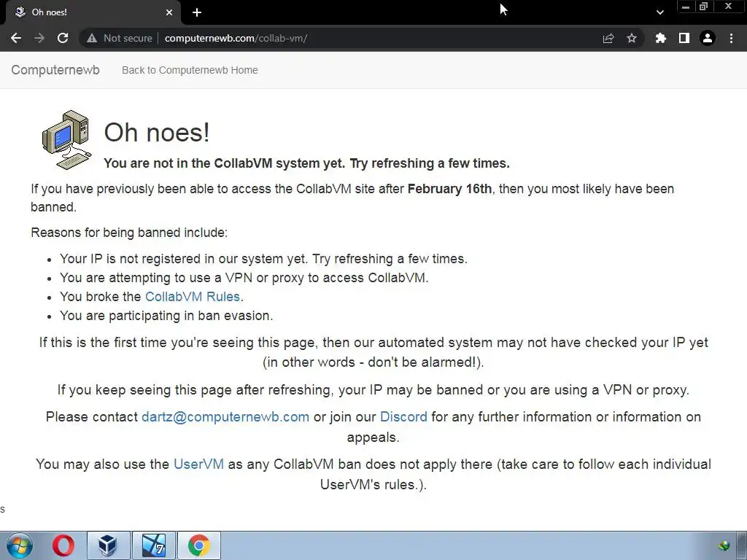Go back to the previous page
Screen dimensions: 747x560
(16, 38)
